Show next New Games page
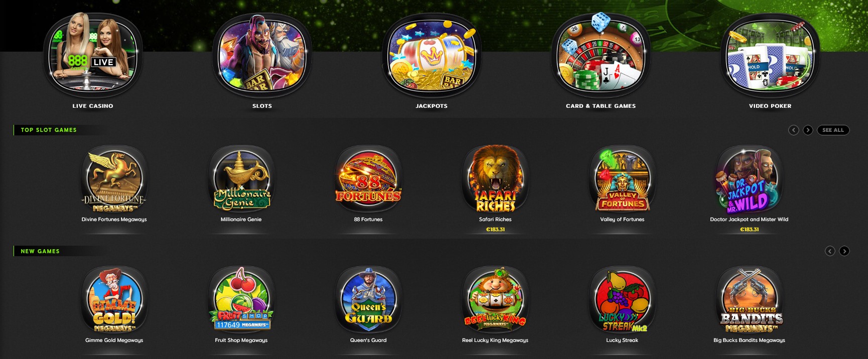The width and height of the screenshot is (868, 359). [x=844, y=251]
